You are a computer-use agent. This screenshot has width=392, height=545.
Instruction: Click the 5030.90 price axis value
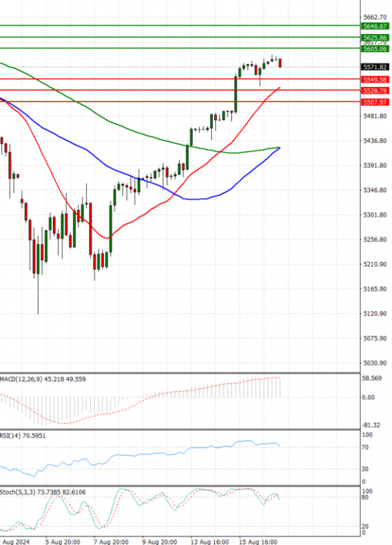click(x=374, y=363)
